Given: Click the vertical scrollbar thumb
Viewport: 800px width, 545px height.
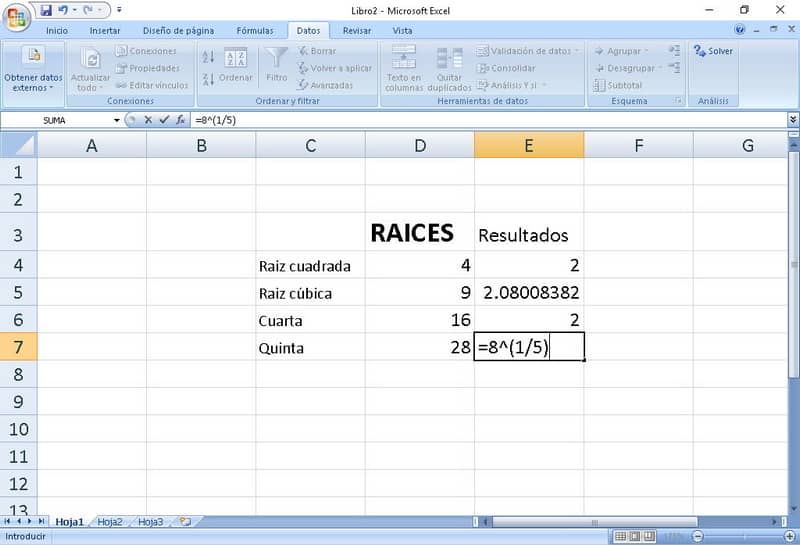Looking at the screenshot, I should click(x=793, y=264).
